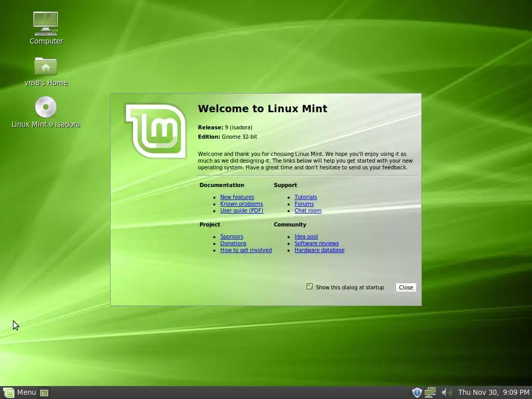Click the Linux Mint logo in welcome dialog

point(156,131)
